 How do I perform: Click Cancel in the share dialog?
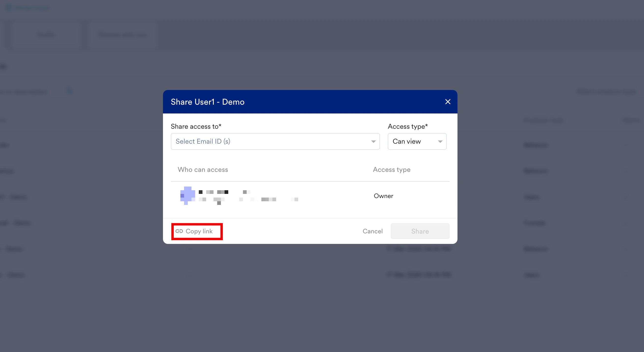tap(373, 231)
